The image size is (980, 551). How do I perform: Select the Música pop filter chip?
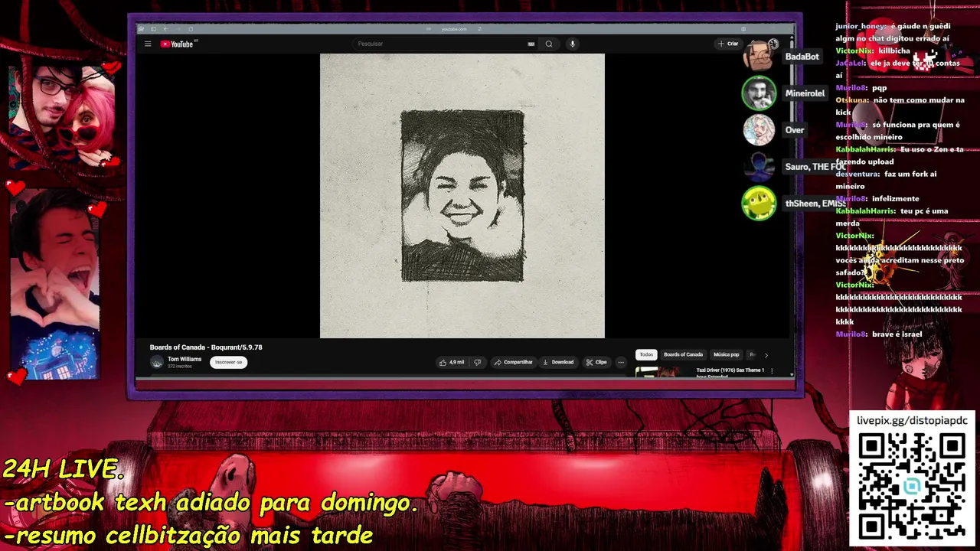(x=726, y=354)
